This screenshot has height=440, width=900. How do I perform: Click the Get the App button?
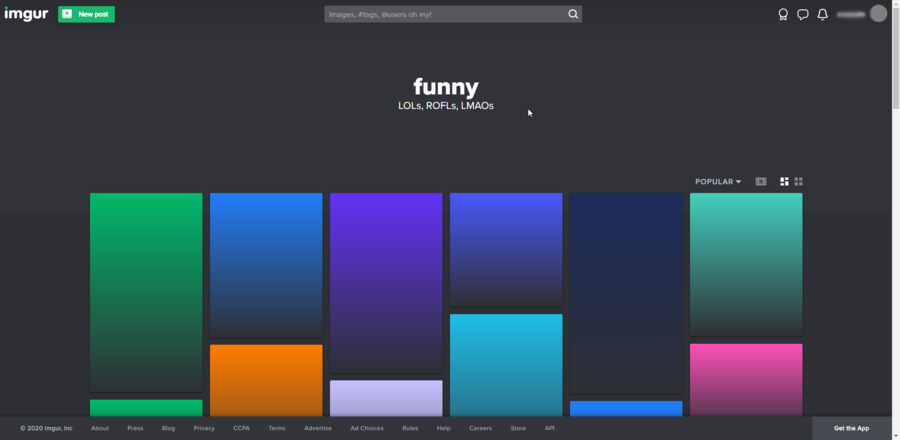(851, 428)
